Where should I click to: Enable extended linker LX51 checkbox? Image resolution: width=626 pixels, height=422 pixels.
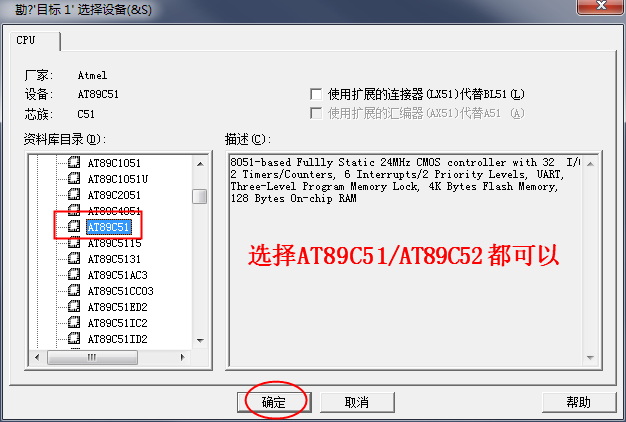coord(316,94)
